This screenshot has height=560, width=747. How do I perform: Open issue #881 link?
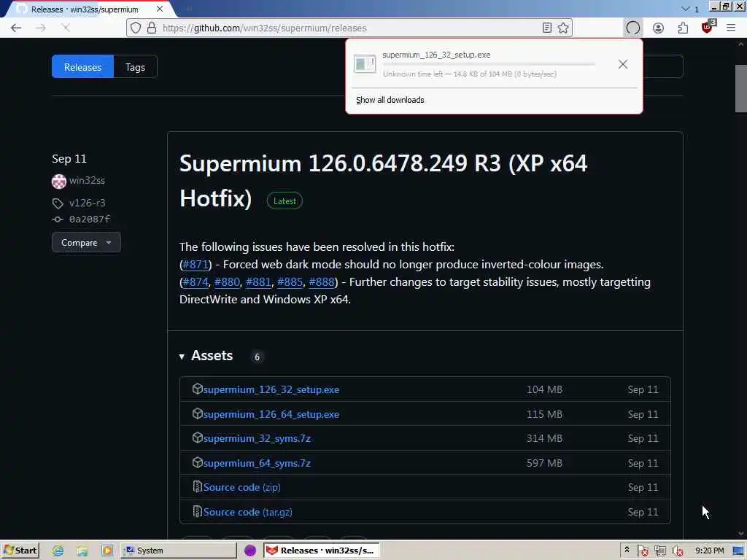tap(258, 282)
